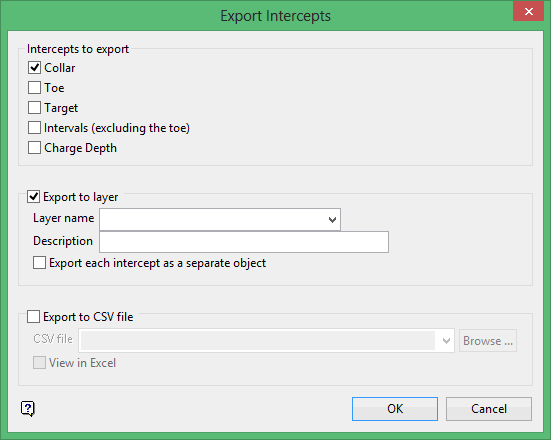Select the CSV file path field
The width and height of the screenshot is (551, 440).
click(x=258, y=341)
